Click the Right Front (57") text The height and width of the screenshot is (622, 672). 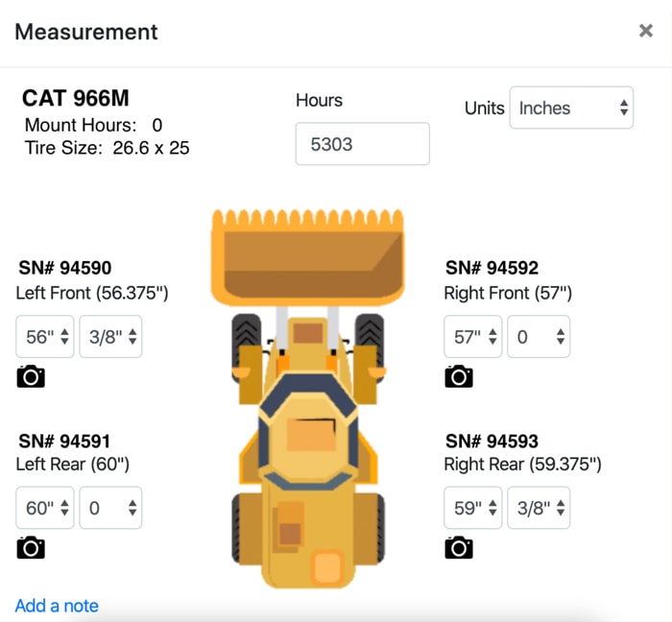[508, 294]
